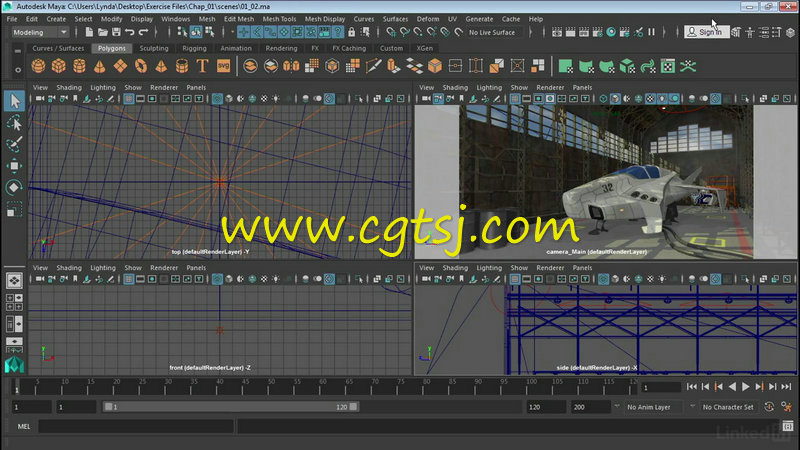Click the Sign In button
This screenshot has height=450, width=800.
coord(707,32)
